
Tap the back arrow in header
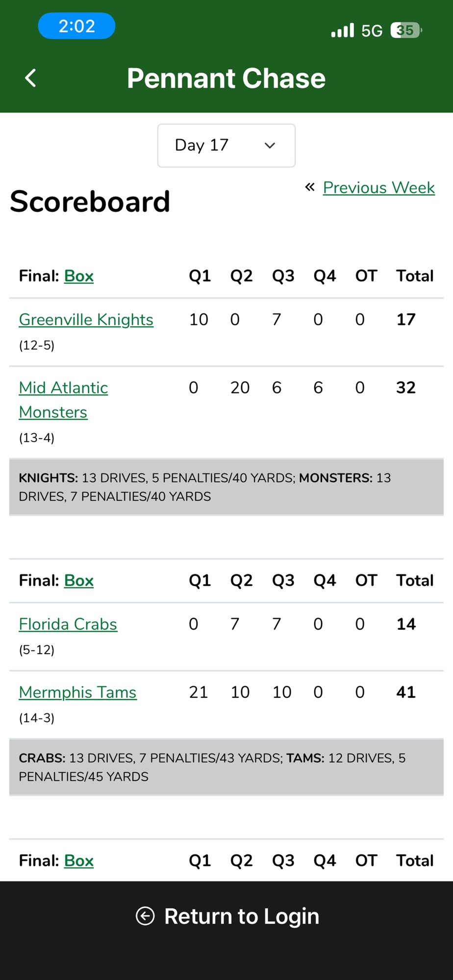[30, 78]
